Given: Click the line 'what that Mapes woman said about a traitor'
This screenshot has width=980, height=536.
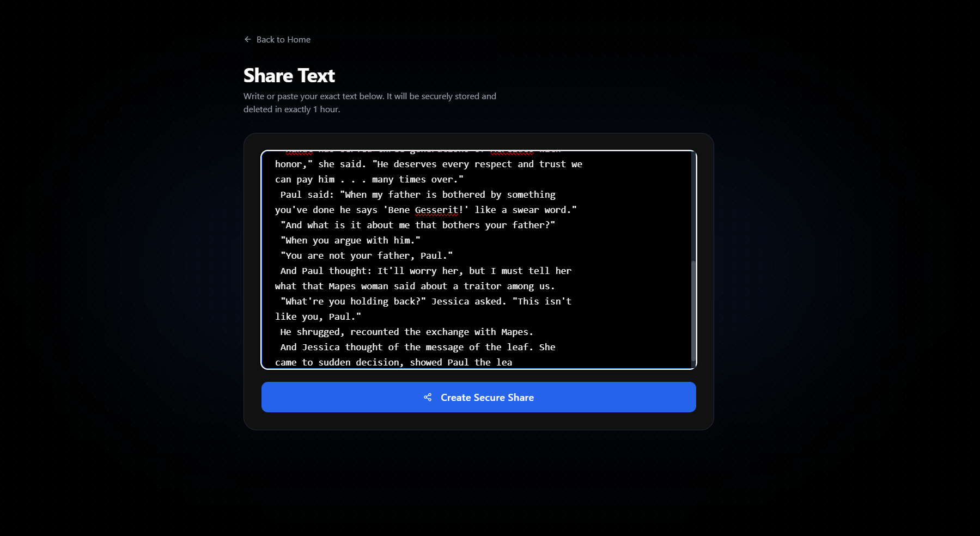Looking at the screenshot, I should point(415,287).
